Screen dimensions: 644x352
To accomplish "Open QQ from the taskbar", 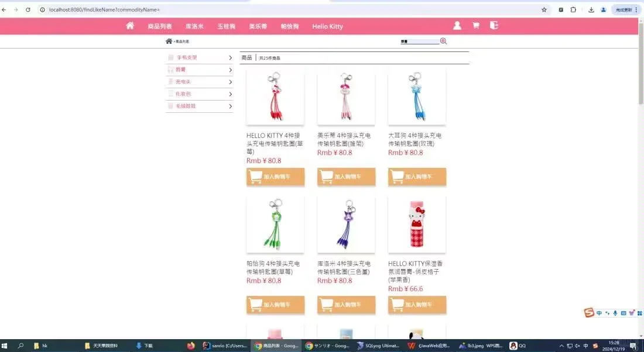I will click(513, 345).
